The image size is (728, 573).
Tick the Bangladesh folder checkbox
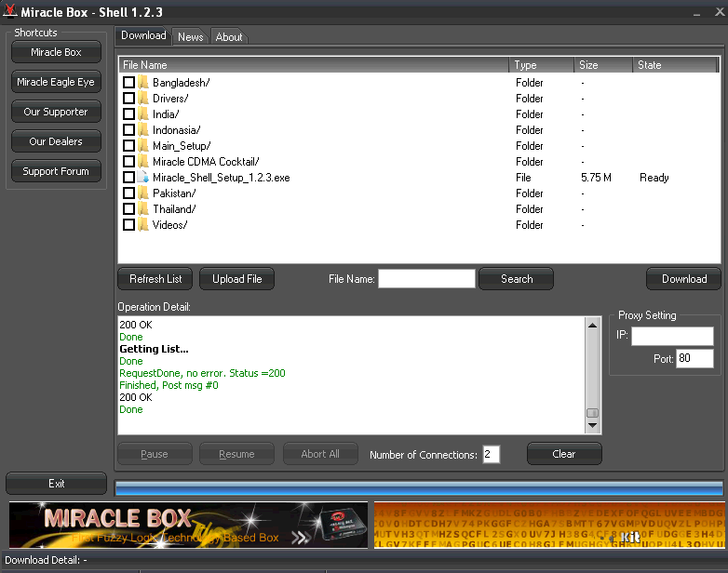(x=128, y=82)
